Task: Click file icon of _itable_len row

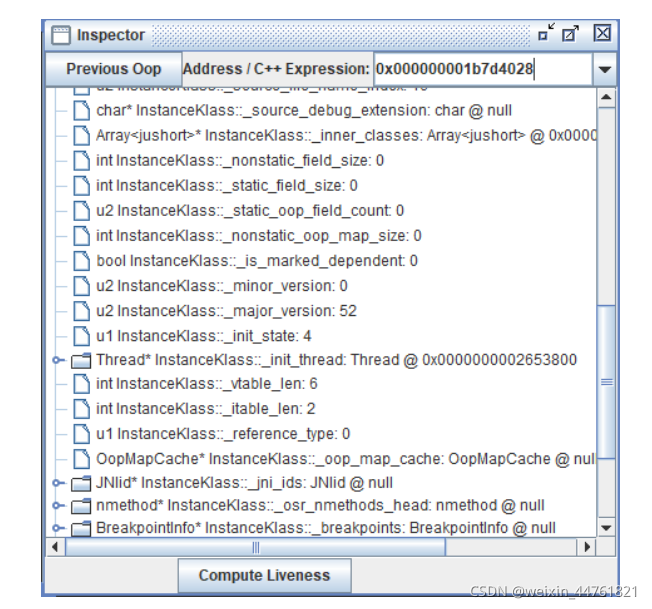Action: [x=81, y=409]
